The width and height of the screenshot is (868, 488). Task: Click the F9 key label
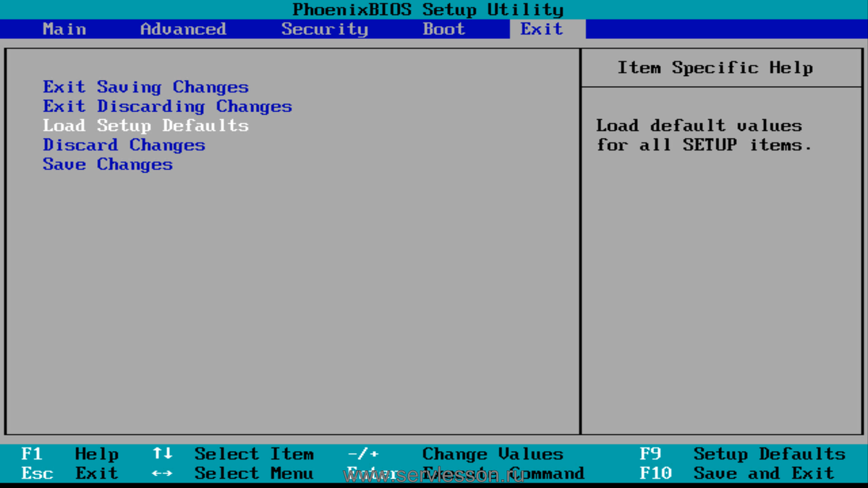click(x=650, y=454)
